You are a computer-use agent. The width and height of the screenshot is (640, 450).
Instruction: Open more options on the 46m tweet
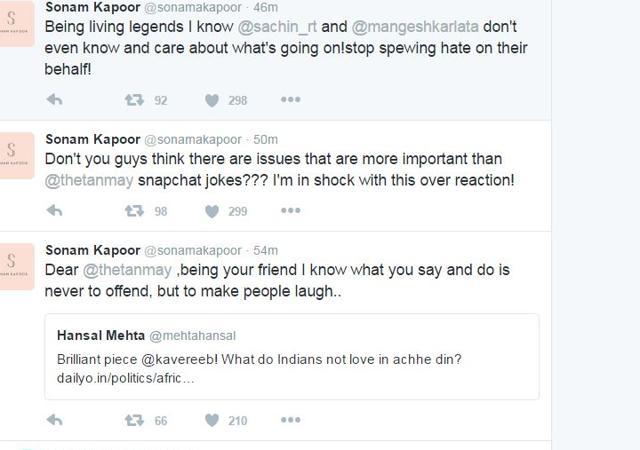tap(291, 100)
